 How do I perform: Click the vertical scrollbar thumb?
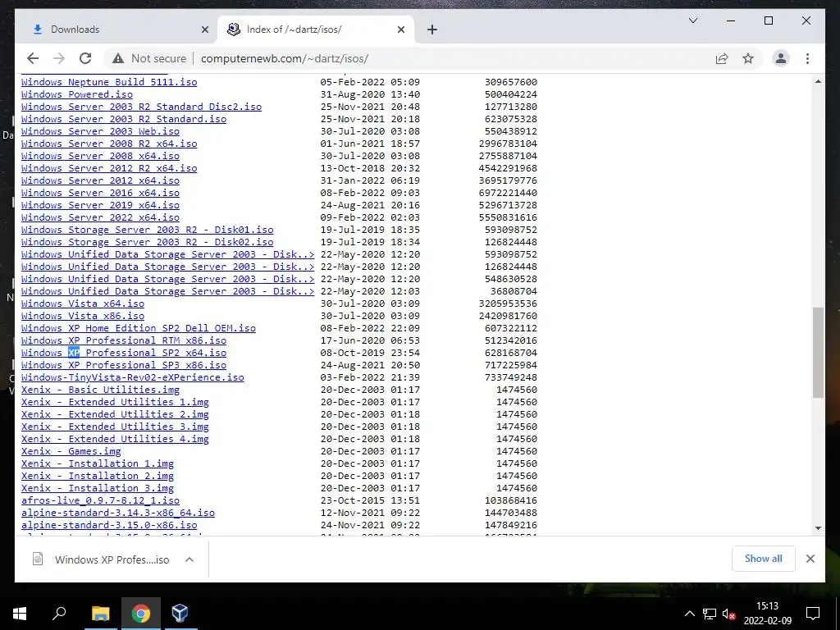click(818, 353)
